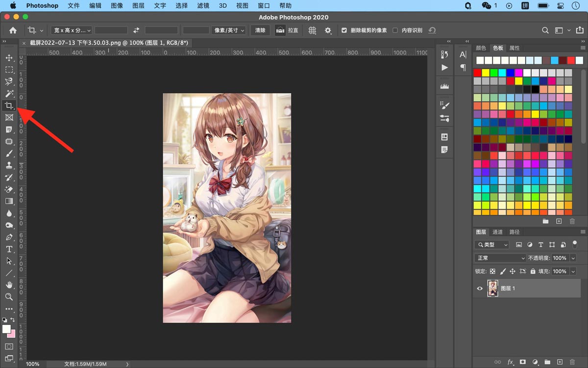Click the 清除 button
The width and height of the screenshot is (588, 368).
coord(261,30)
